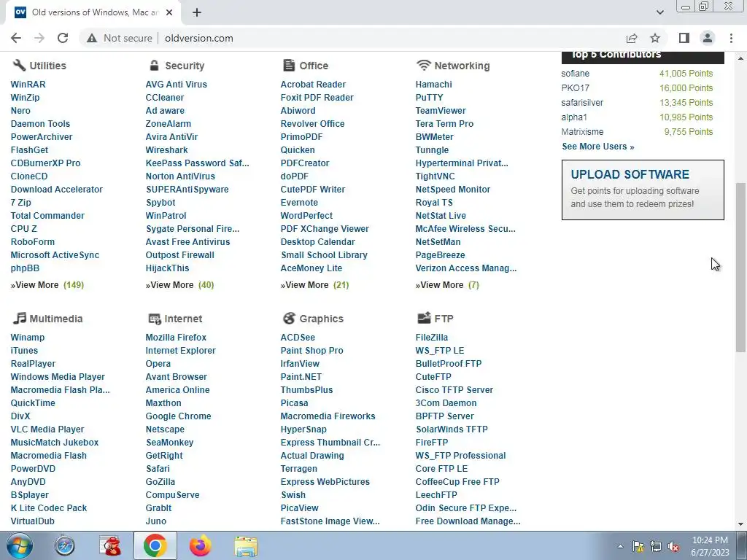Reload the oldversion.com page
Image resolution: width=747 pixels, height=560 pixels.
click(63, 38)
